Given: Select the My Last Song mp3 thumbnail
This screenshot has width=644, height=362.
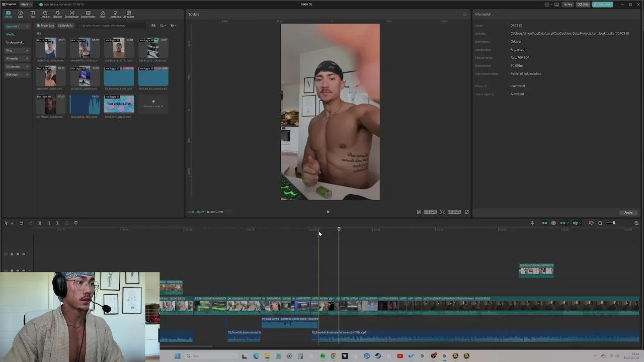Looking at the screenshot, I should 153,76.
